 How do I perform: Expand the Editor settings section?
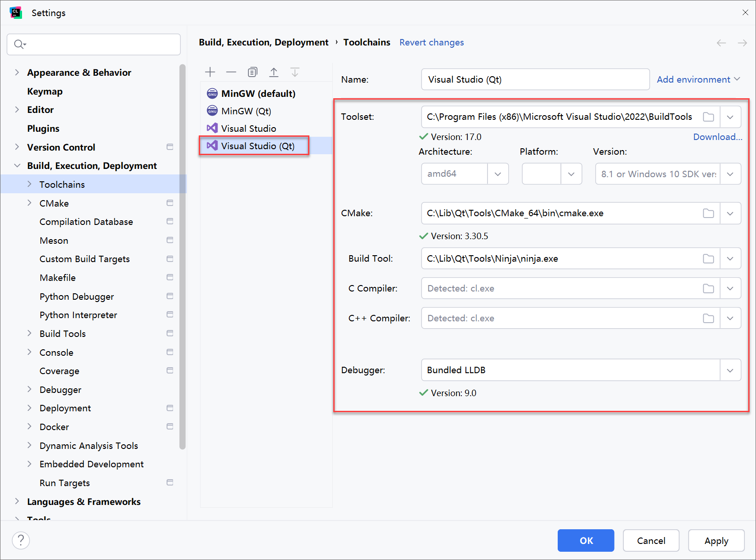(x=17, y=109)
